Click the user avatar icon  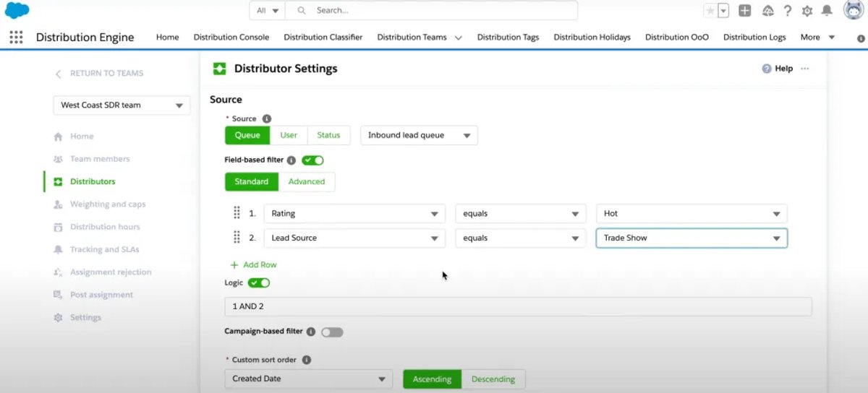tap(853, 11)
